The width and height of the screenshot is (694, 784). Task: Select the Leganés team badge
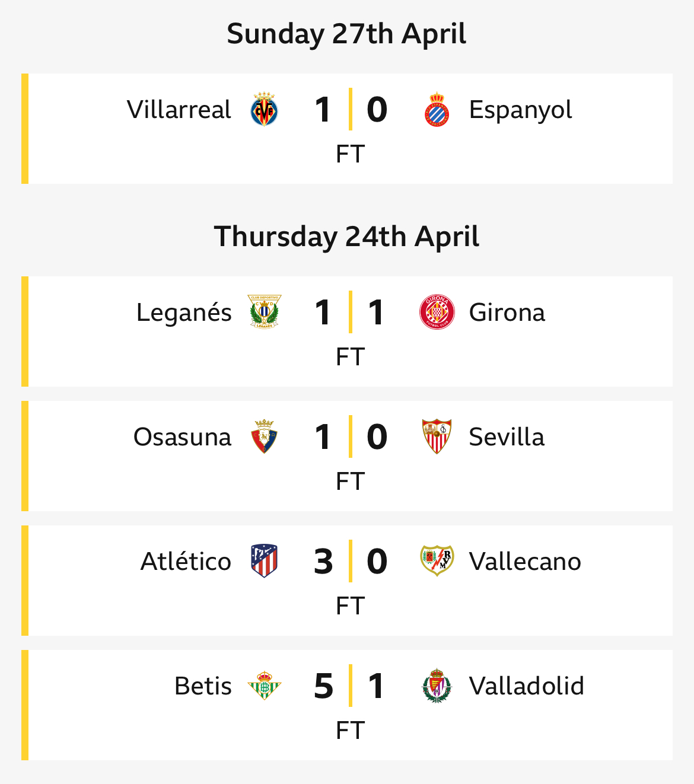point(264,312)
